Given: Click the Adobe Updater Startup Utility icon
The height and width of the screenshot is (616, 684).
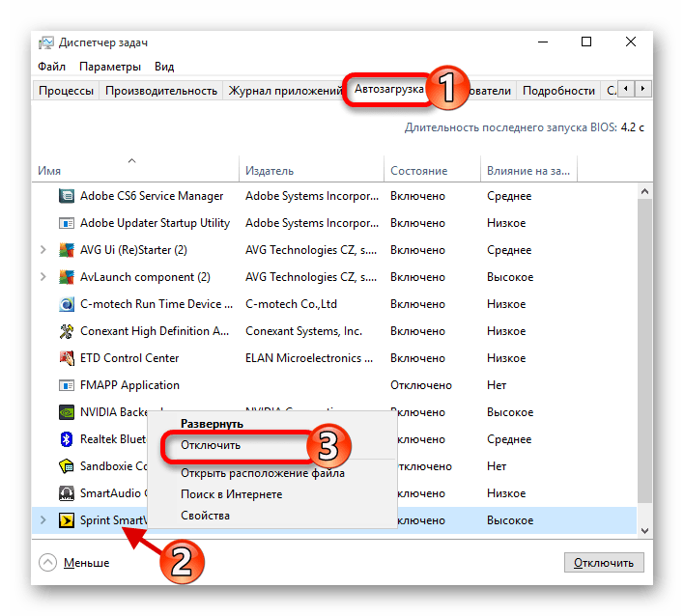Looking at the screenshot, I should pos(67,223).
